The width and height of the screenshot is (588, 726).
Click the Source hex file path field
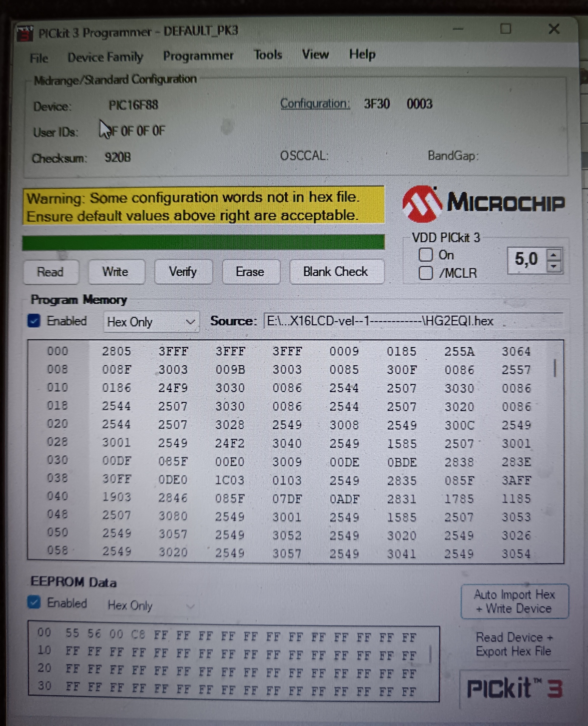[413, 321]
